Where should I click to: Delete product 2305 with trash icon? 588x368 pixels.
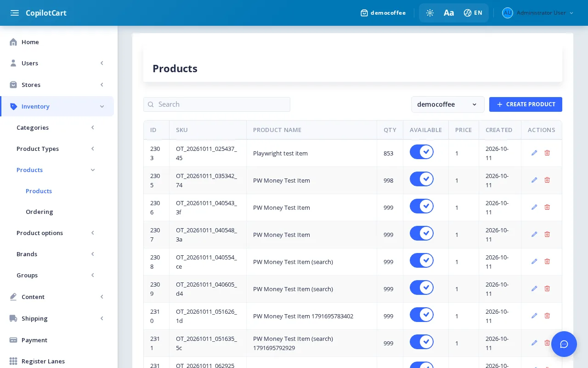pos(547,180)
